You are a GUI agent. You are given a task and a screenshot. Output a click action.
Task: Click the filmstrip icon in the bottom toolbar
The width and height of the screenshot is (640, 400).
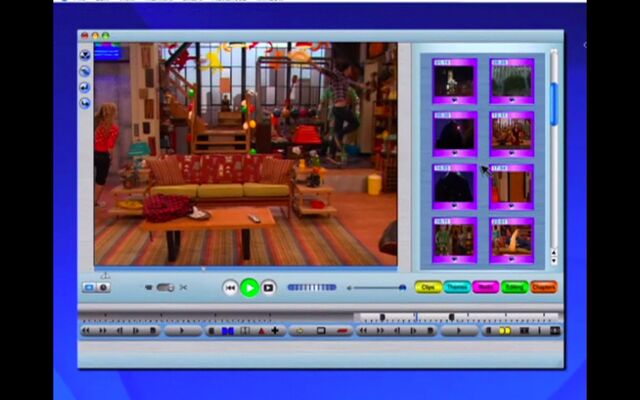point(245,331)
